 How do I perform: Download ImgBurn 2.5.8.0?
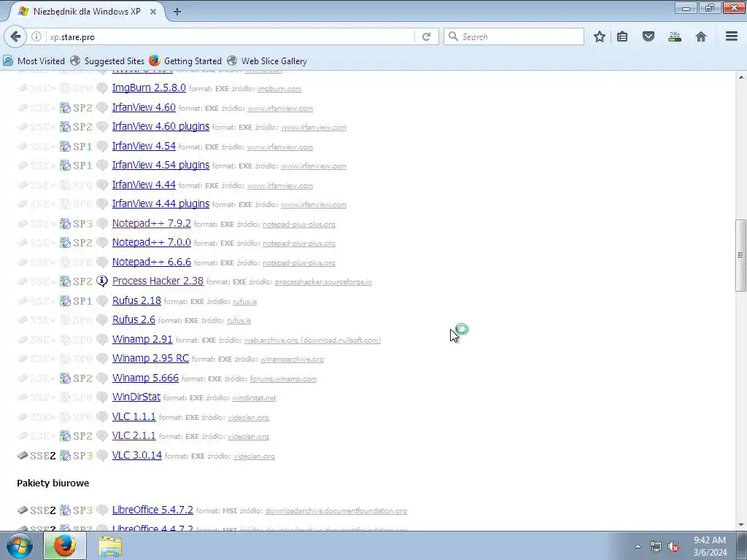pyautogui.click(x=149, y=87)
